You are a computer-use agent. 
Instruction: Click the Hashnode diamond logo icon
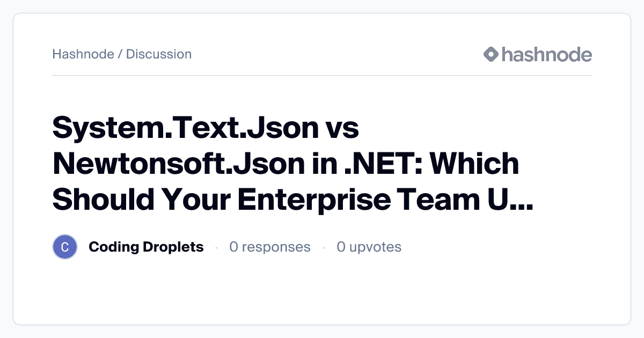(x=491, y=54)
